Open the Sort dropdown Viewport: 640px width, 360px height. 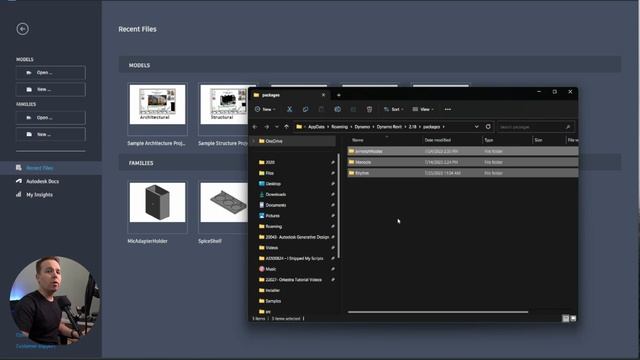[x=393, y=109]
